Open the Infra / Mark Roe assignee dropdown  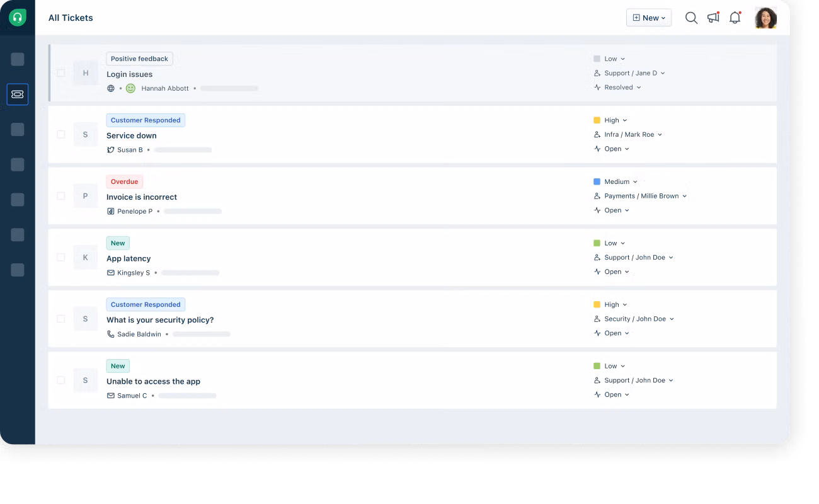(629, 135)
